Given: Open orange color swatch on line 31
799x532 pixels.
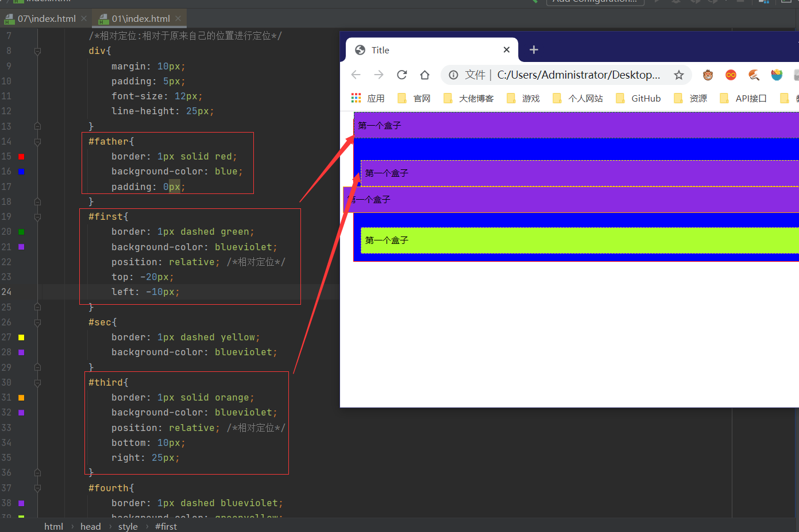Looking at the screenshot, I should pos(21,397).
